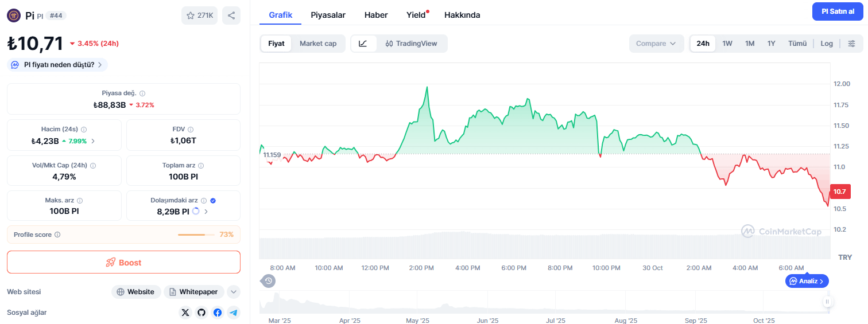Toggle Log scale
868x324 pixels.
pyautogui.click(x=827, y=44)
